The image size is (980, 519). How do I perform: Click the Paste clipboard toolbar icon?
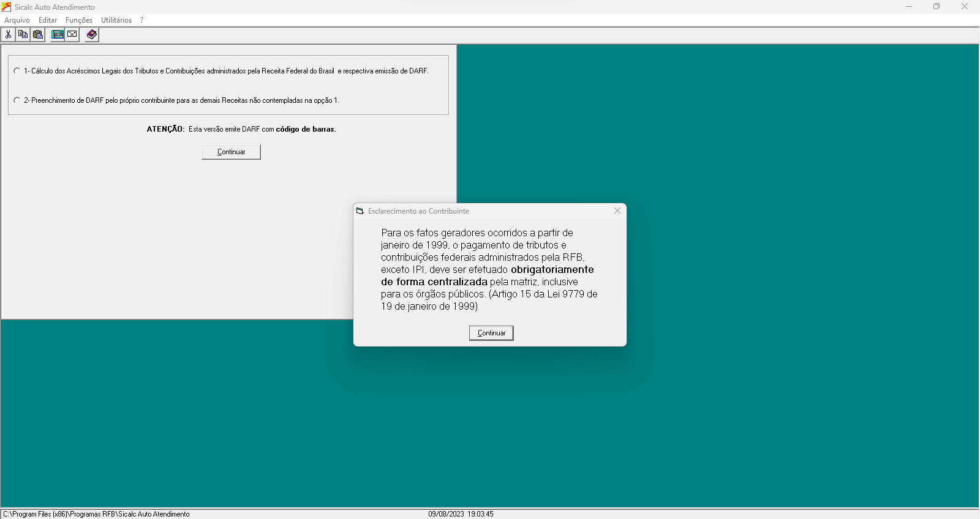click(38, 34)
